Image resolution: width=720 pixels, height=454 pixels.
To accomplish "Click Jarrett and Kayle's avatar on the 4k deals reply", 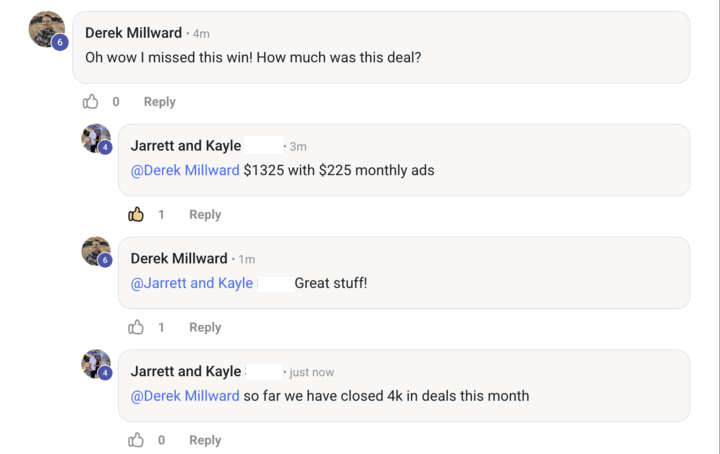I will pyautogui.click(x=95, y=364).
